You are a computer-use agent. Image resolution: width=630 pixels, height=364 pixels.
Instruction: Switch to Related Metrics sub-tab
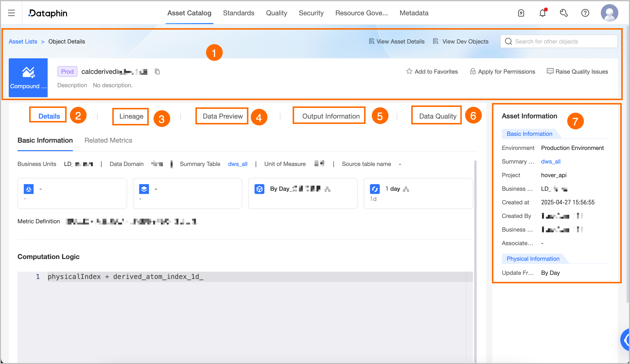pyautogui.click(x=108, y=140)
